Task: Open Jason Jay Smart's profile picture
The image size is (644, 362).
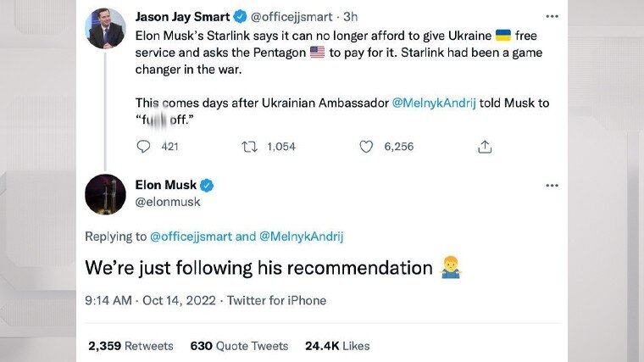Action: [106, 30]
